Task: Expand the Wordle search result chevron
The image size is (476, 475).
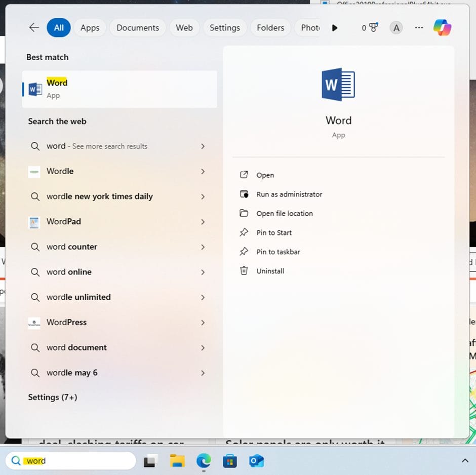Action: tap(203, 172)
